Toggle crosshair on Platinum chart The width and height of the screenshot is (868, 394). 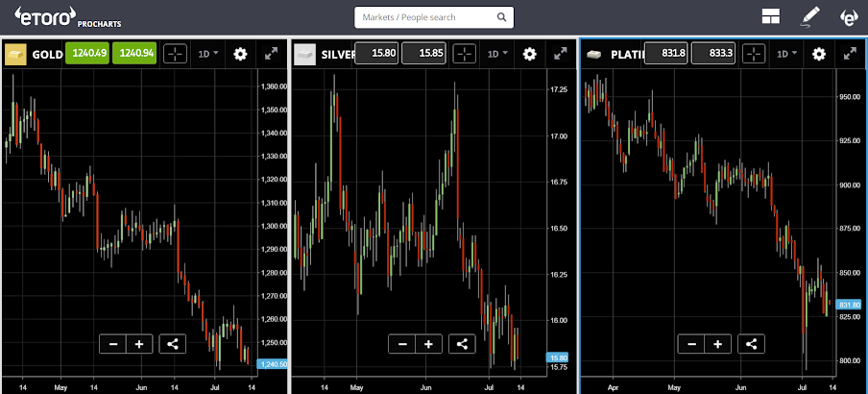point(754,54)
